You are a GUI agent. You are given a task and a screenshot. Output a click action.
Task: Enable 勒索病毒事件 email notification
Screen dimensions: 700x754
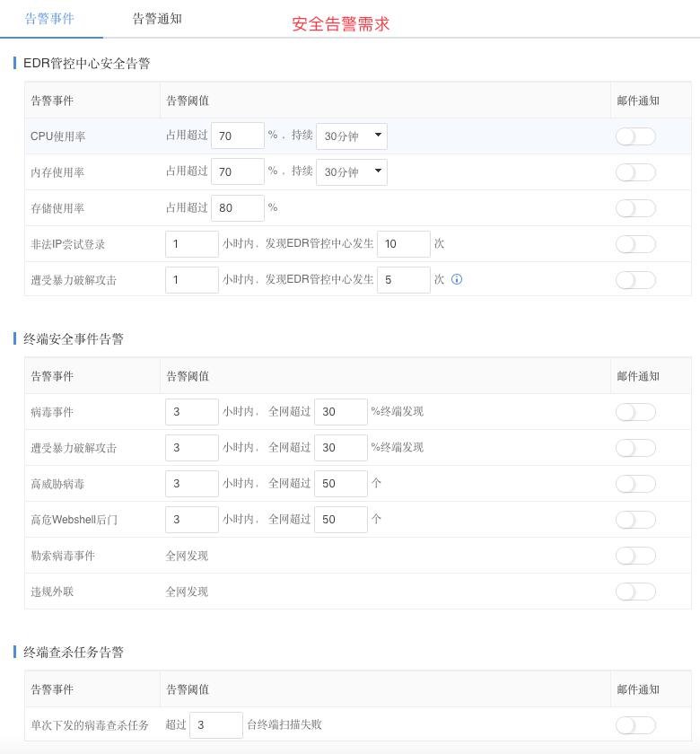635,556
